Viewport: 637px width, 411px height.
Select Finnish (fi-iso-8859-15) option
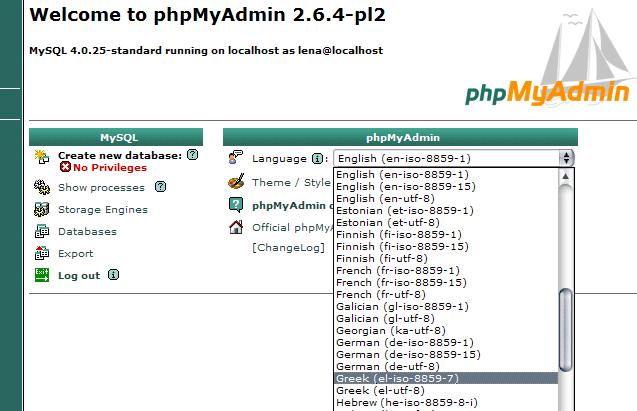[x=446, y=246]
